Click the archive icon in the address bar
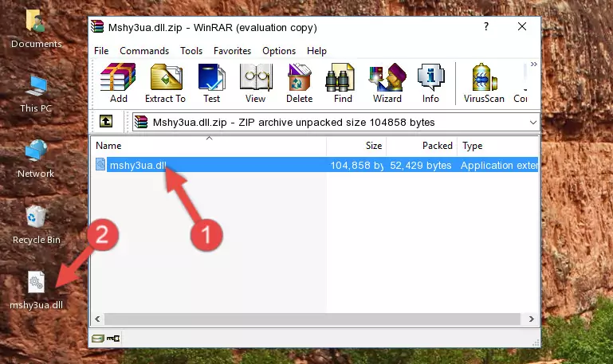This screenshot has width=613, height=364. (x=141, y=122)
